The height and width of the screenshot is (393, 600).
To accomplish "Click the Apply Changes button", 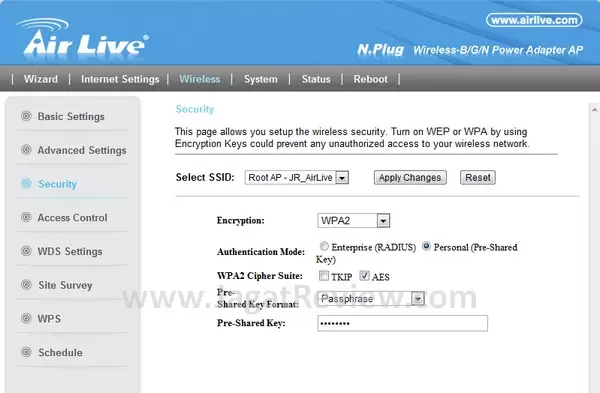I will 410,178.
